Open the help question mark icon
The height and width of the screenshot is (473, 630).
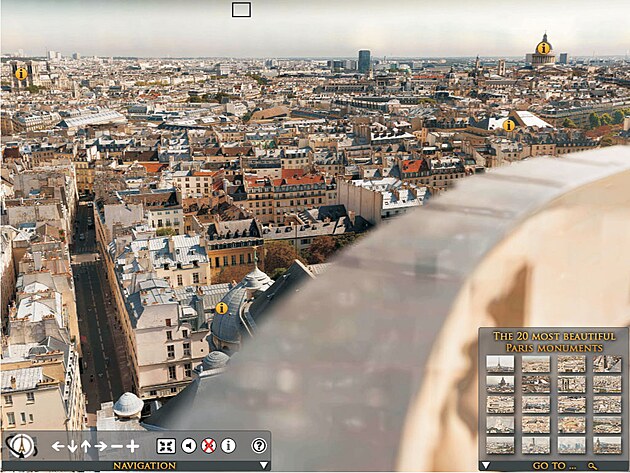point(259,446)
